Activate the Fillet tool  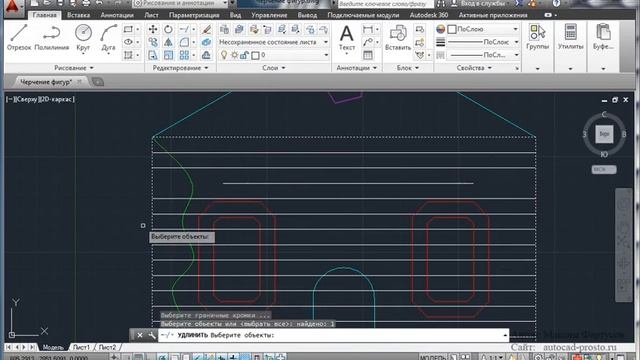point(184,42)
